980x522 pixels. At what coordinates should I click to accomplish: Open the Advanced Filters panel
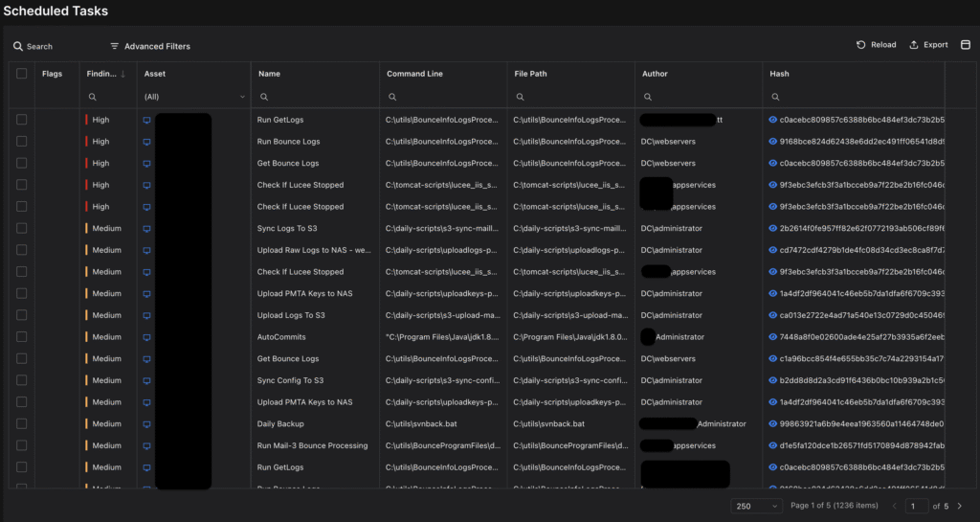tap(149, 46)
